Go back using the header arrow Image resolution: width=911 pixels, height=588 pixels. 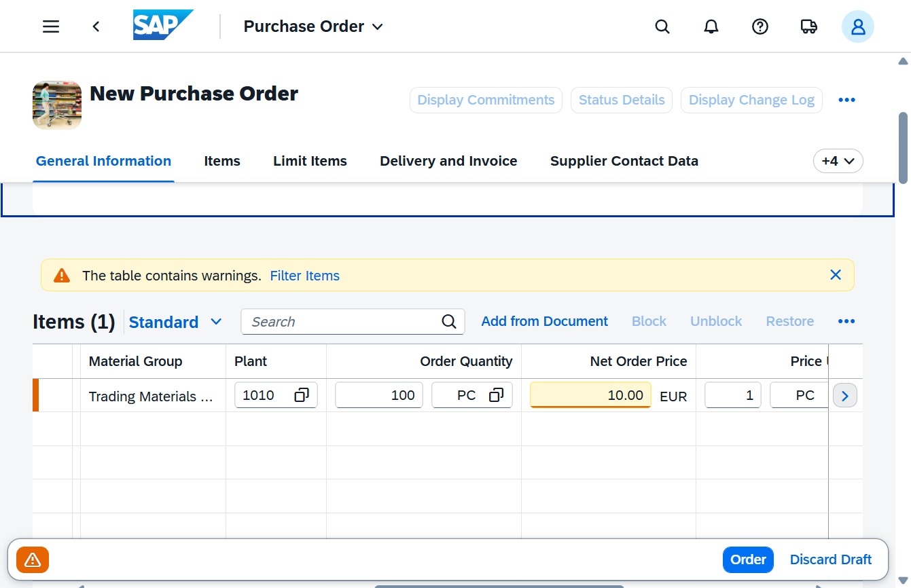[x=96, y=26]
